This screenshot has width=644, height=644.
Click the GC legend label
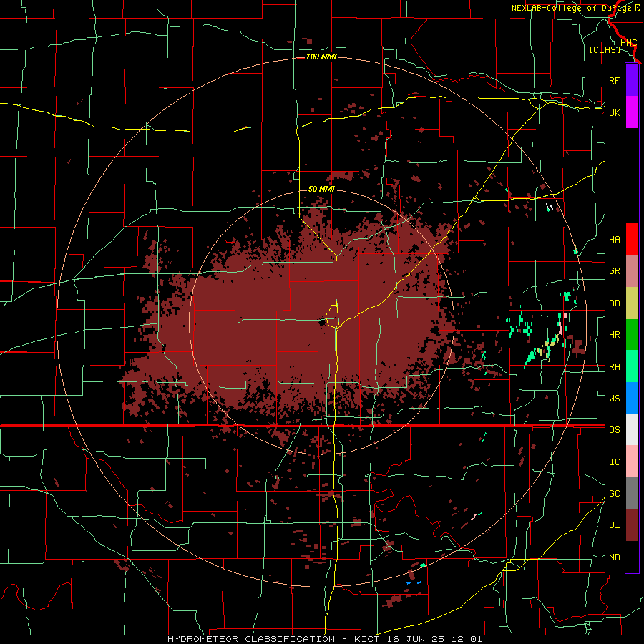click(614, 494)
